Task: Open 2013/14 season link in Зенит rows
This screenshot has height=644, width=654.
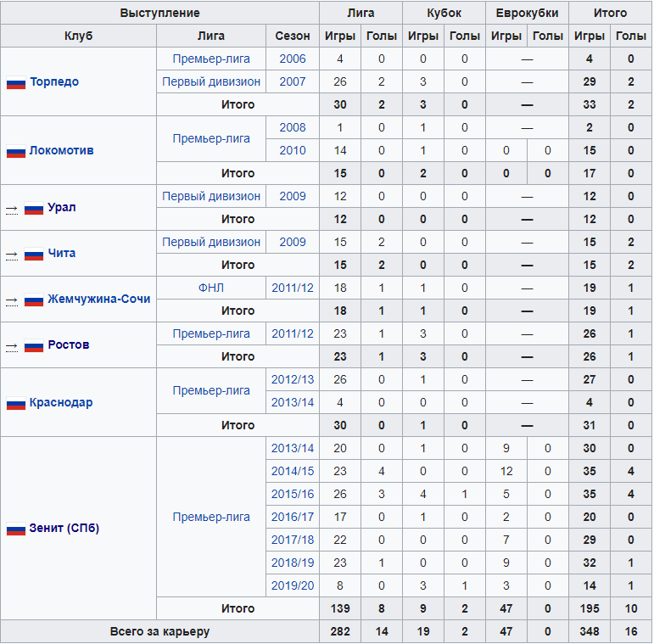Action: coord(293,448)
